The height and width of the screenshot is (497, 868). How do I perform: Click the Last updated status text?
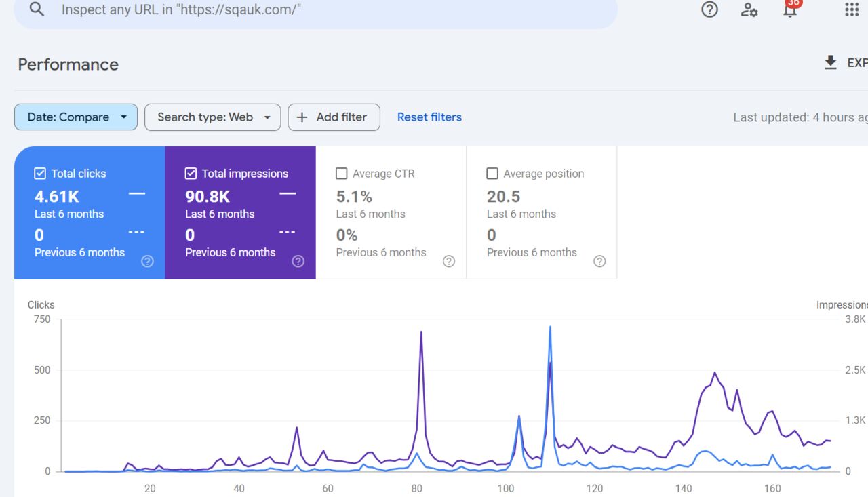pos(800,117)
